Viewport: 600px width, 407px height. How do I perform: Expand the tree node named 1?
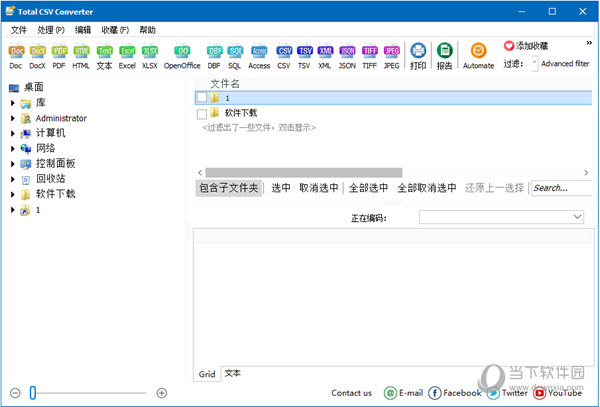13,210
